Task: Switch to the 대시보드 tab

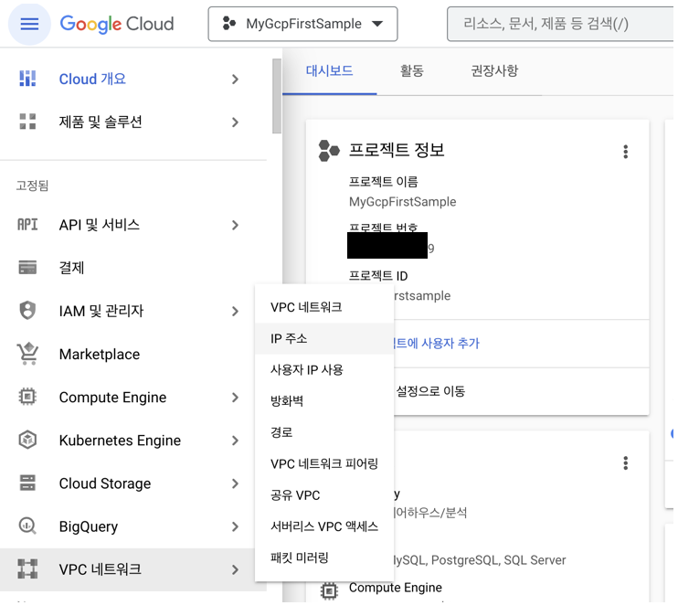Action: (330, 70)
